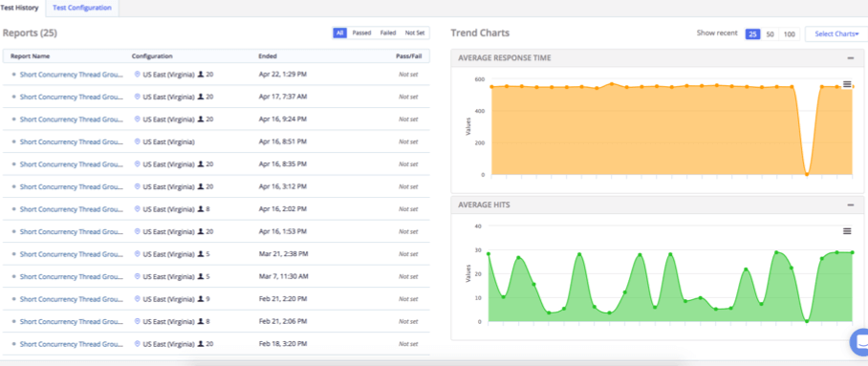Click location pin in Feb 18 row

(138, 344)
